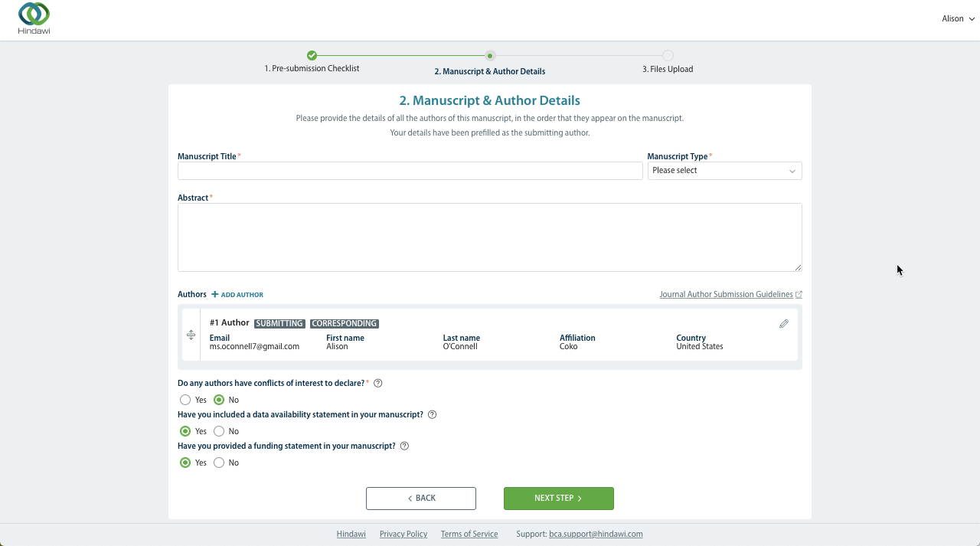Select No for funding statement
Screen dimensions: 980x546
[x=219, y=463]
